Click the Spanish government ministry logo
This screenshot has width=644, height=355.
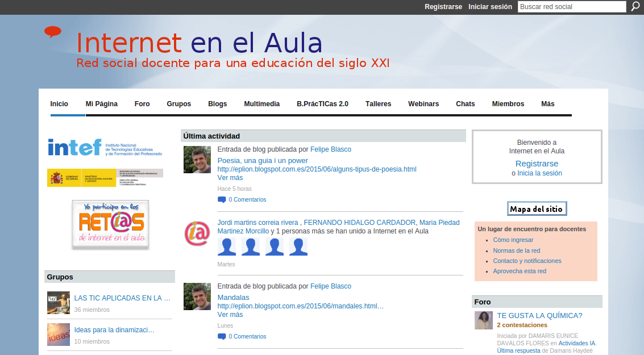point(105,177)
